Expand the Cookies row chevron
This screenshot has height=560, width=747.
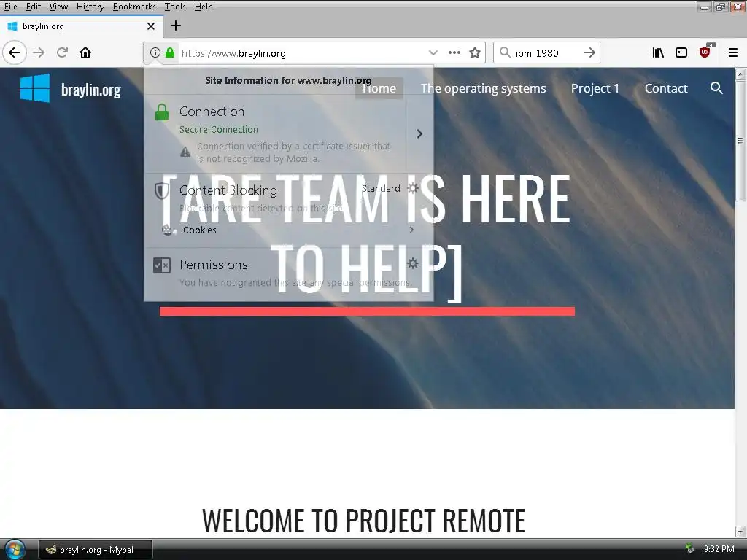(411, 230)
